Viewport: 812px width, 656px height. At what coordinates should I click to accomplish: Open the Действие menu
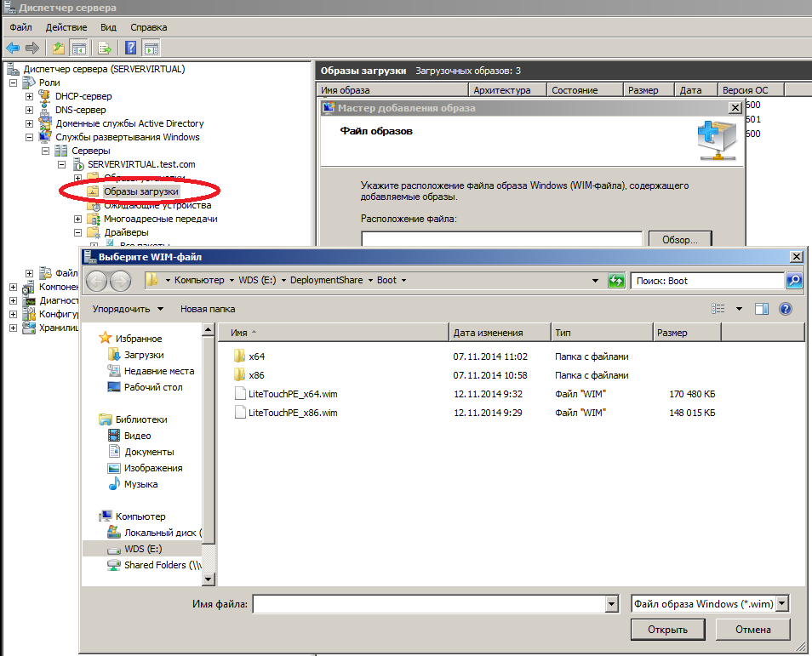[66, 27]
